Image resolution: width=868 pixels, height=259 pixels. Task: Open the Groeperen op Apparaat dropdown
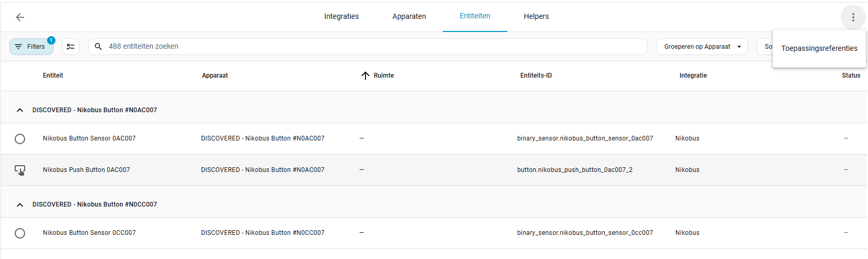click(x=702, y=47)
